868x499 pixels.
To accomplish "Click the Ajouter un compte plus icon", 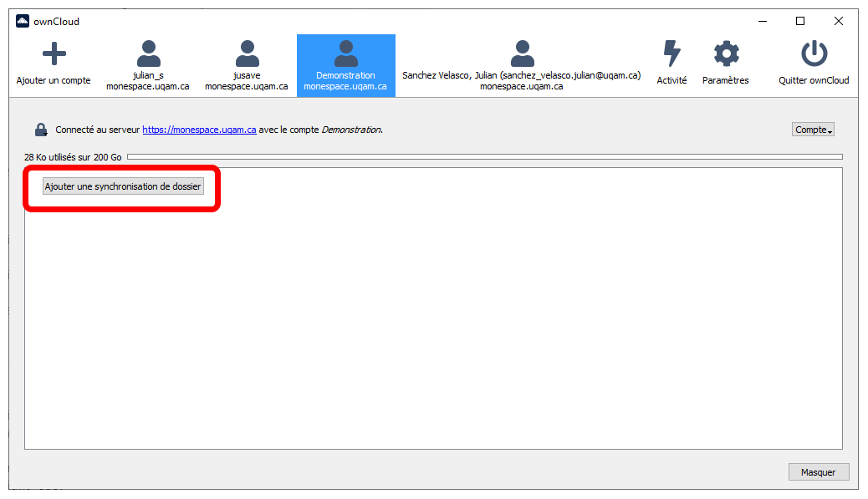I will (54, 53).
